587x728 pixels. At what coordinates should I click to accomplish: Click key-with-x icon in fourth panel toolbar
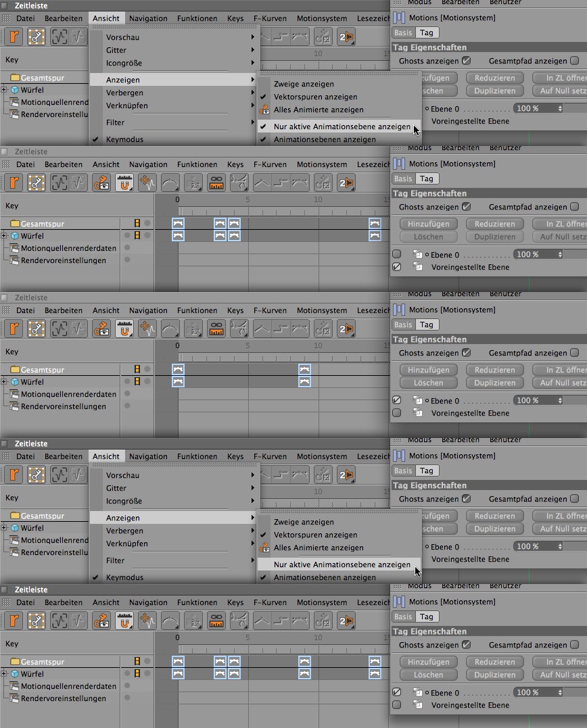323,475
